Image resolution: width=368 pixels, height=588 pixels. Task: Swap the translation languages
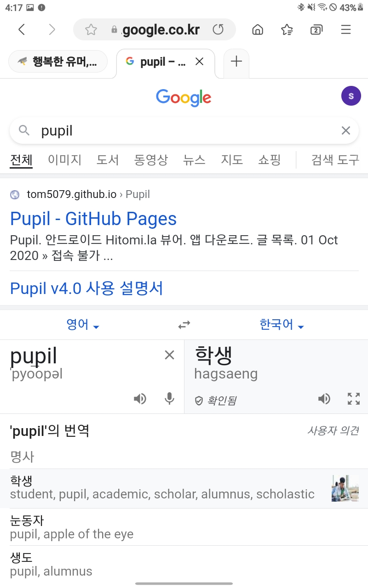[x=184, y=325]
